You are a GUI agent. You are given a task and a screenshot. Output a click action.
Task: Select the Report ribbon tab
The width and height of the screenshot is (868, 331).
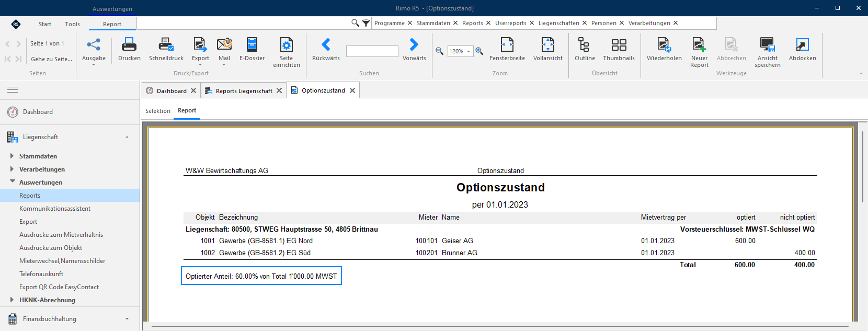[112, 24]
